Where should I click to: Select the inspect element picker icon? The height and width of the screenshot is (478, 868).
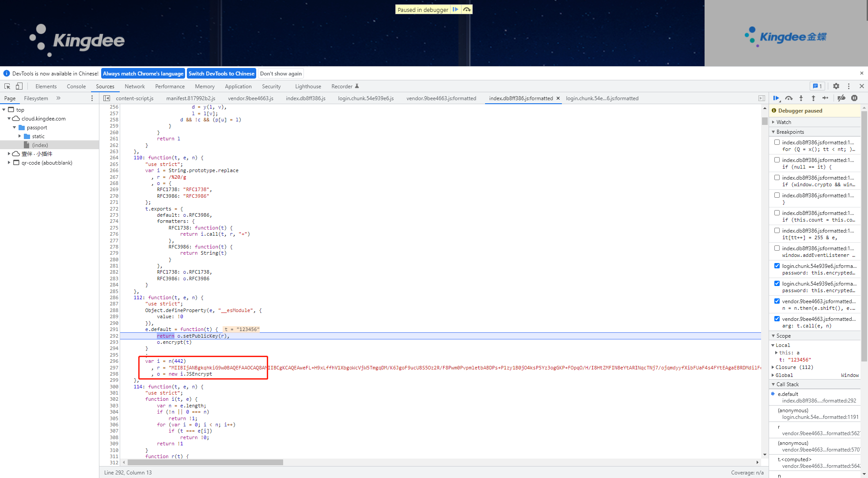7,86
